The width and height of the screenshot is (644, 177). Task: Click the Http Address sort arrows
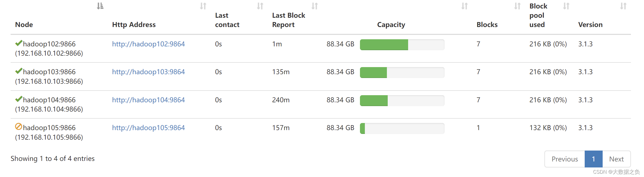click(203, 6)
